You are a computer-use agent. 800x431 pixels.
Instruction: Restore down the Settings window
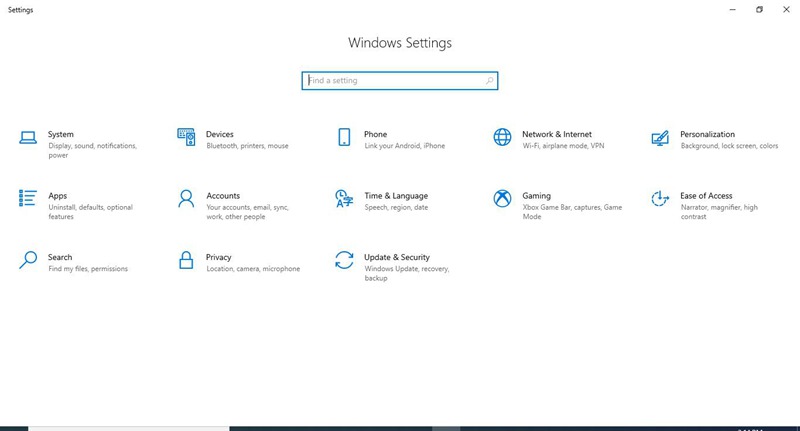pyautogui.click(x=760, y=10)
